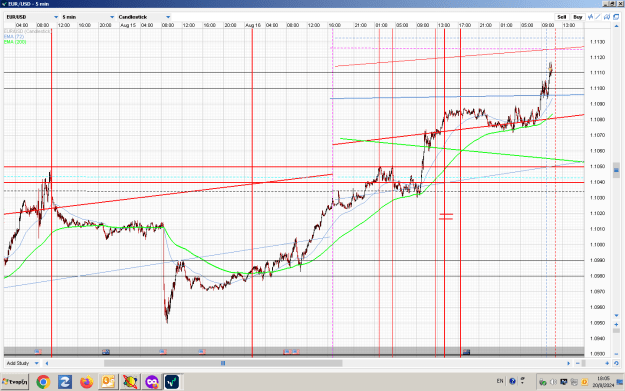
Task: Click the taskbar clock showing 18:05
Action: (603, 382)
